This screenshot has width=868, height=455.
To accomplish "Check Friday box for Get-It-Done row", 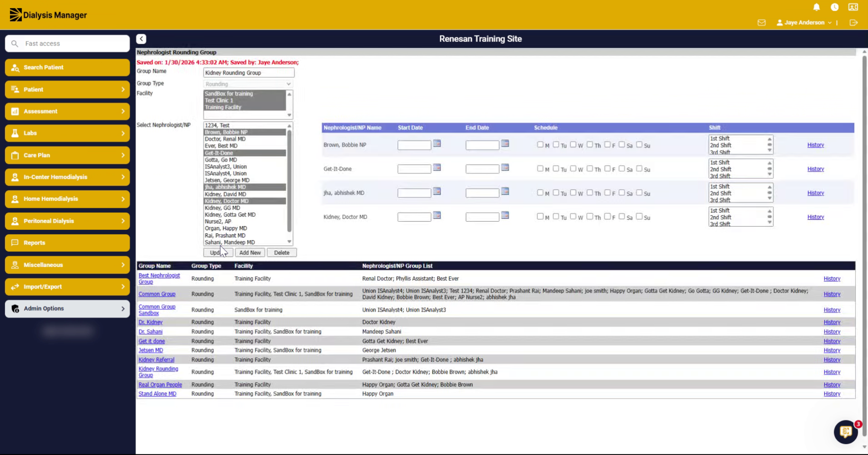I will click(x=607, y=168).
